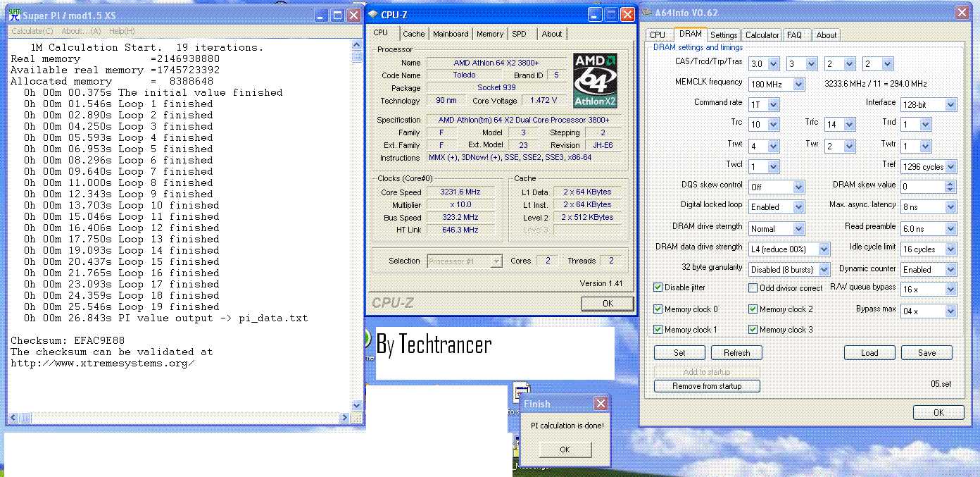980x477 pixels.
Task: Click OK in the CPU-Z window
Action: [608, 304]
